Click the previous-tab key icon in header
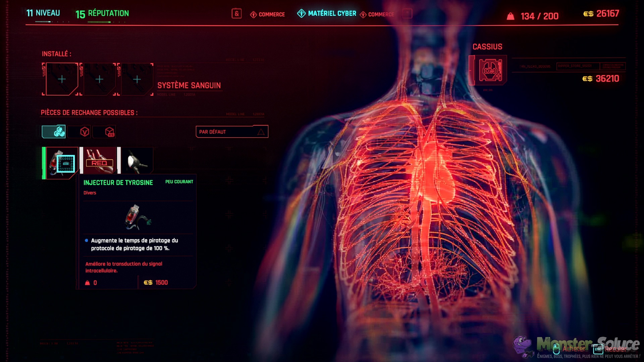The height and width of the screenshot is (362, 644). tap(236, 13)
